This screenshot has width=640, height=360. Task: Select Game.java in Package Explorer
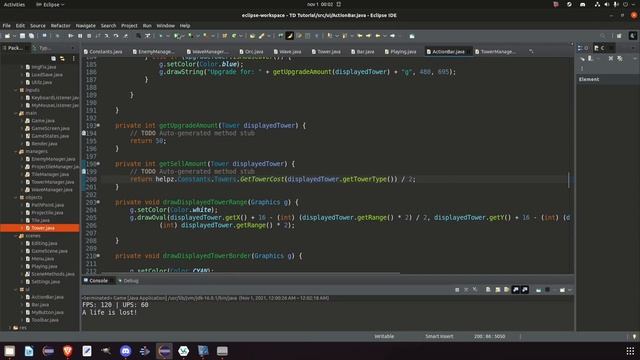pyautogui.click(x=40, y=121)
